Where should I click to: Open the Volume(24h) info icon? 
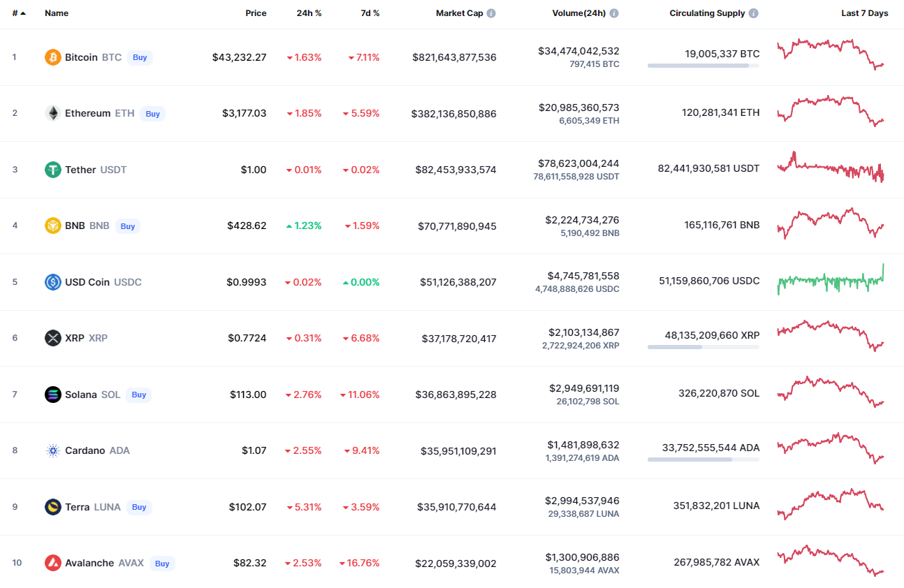614,13
